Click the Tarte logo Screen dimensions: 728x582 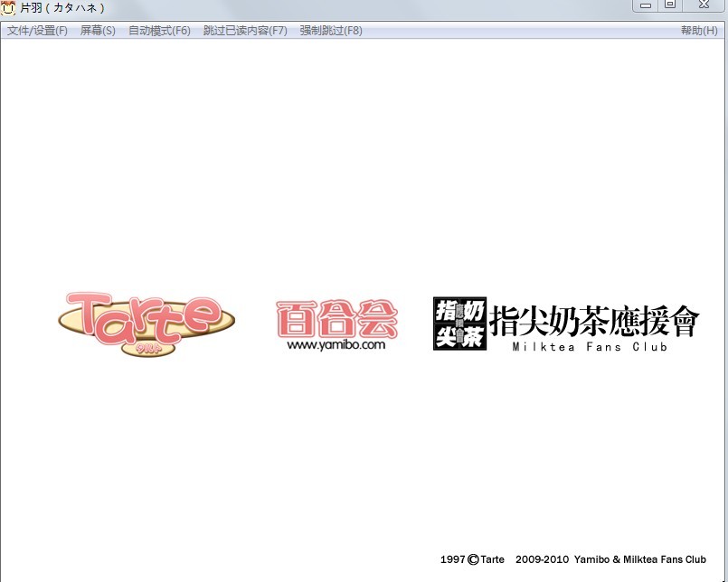(147, 324)
